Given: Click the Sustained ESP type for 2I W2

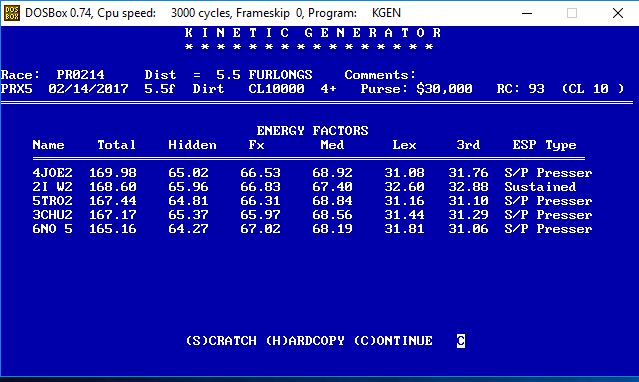Looking at the screenshot, I should (540, 187).
